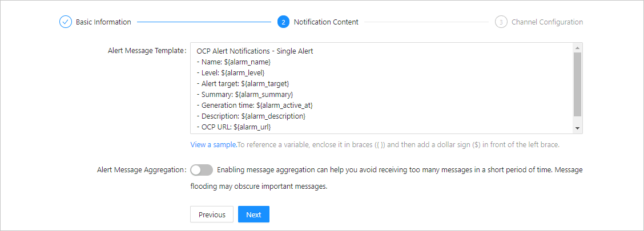Click the template box scrollbar thumb
This screenshot has width=644, height=231.
coord(577,84)
